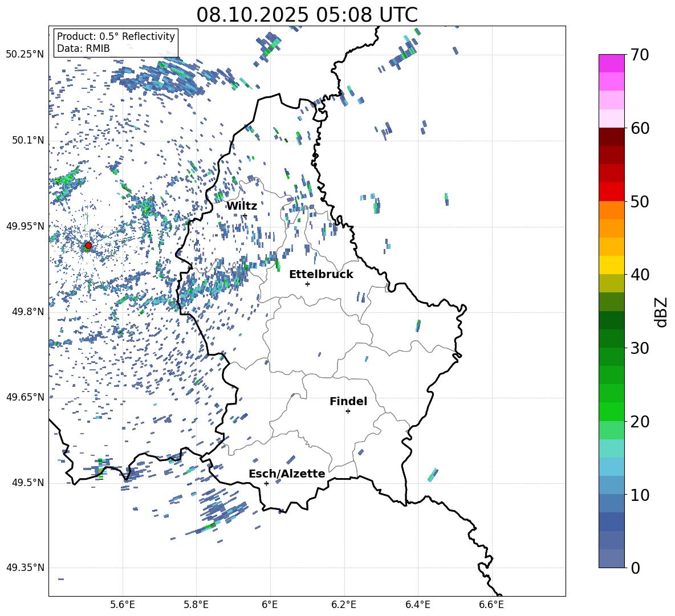
Task: Click the 49.65°N latitude label
Action: (25, 397)
